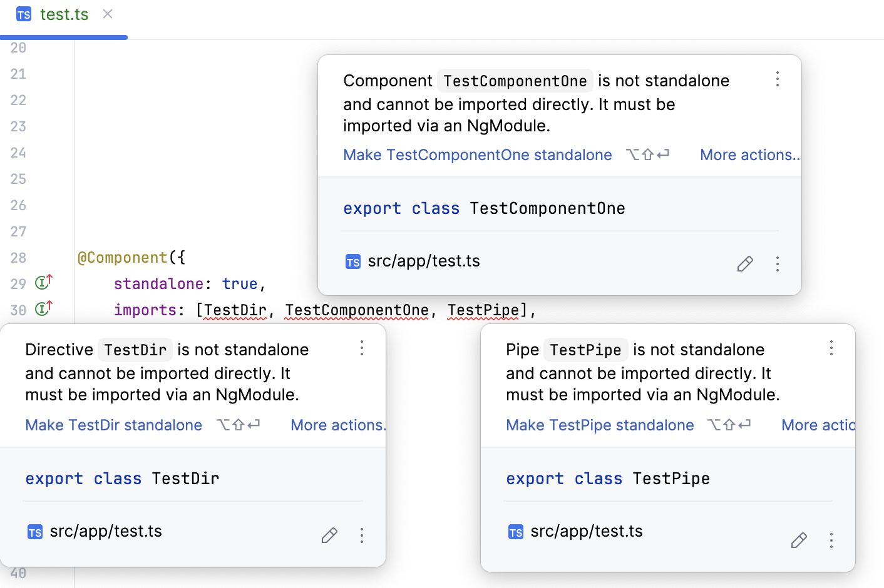Click Make TestDir standalone

tap(113, 425)
